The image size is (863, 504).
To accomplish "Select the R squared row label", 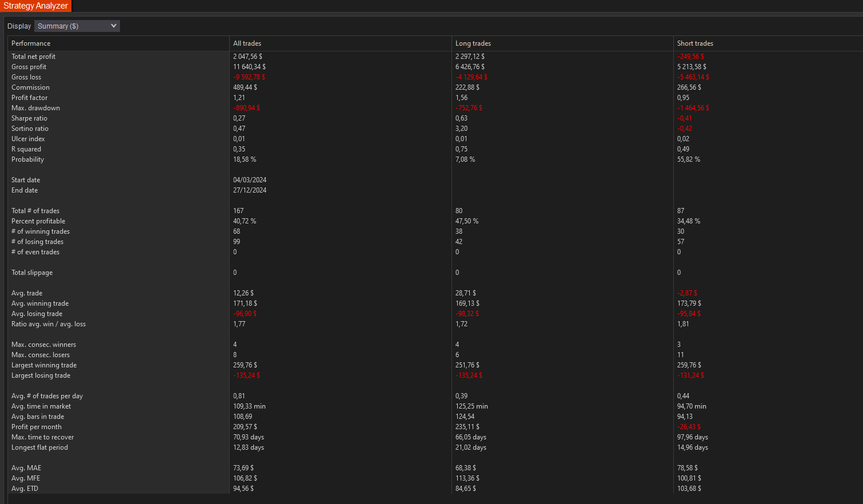I will coord(26,149).
